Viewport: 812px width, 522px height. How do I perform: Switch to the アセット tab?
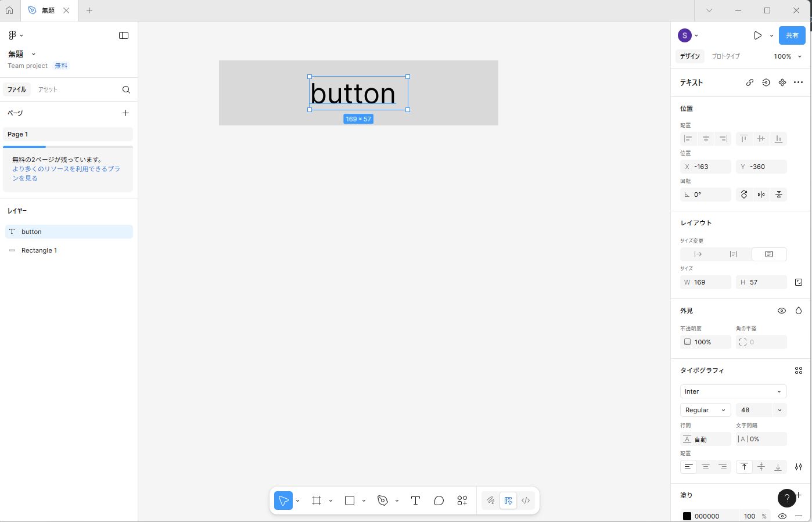48,89
